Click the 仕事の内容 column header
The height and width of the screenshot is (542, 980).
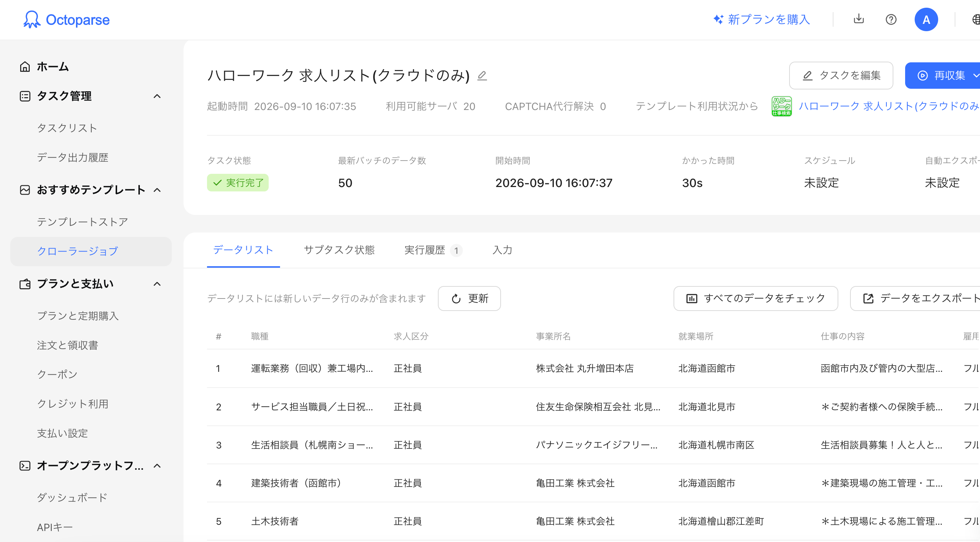tap(843, 336)
